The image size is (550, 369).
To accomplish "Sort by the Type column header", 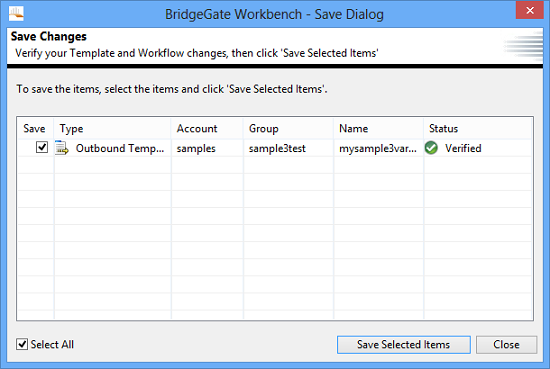I will (112, 128).
